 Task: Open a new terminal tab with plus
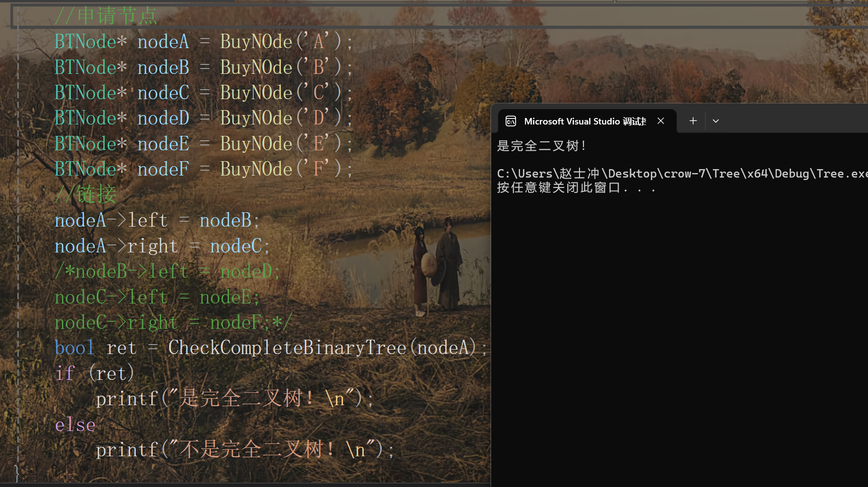tap(693, 121)
